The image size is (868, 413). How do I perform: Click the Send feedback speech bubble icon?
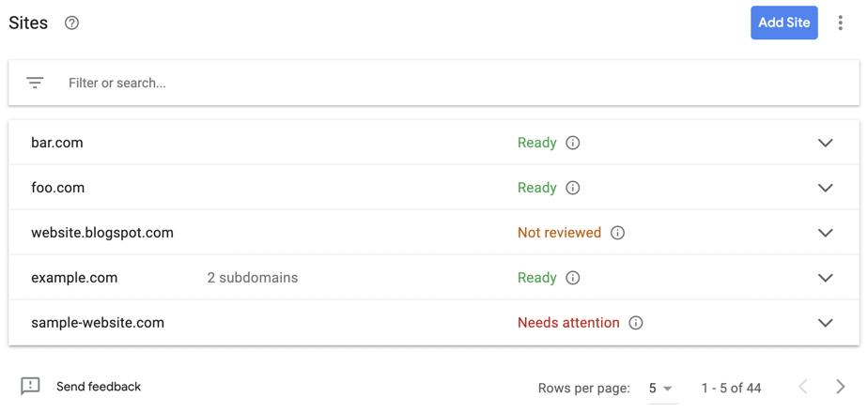[x=30, y=387]
